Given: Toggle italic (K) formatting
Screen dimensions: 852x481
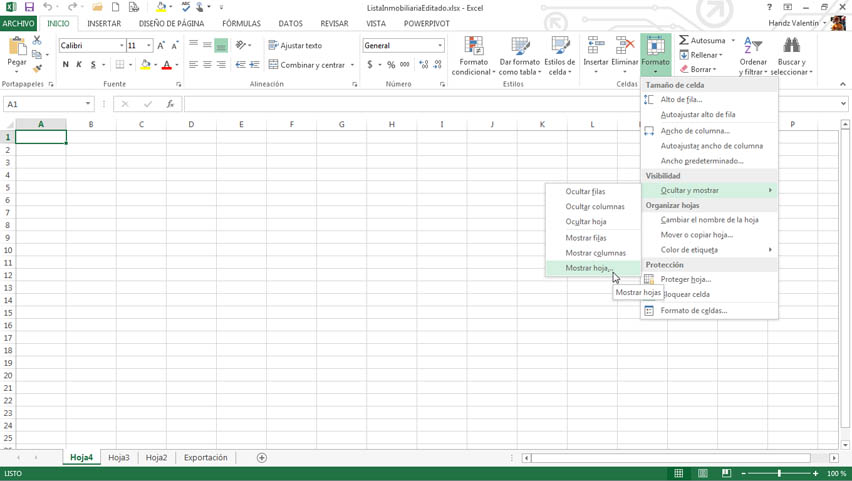Looking at the screenshot, I should click(80, 65).
